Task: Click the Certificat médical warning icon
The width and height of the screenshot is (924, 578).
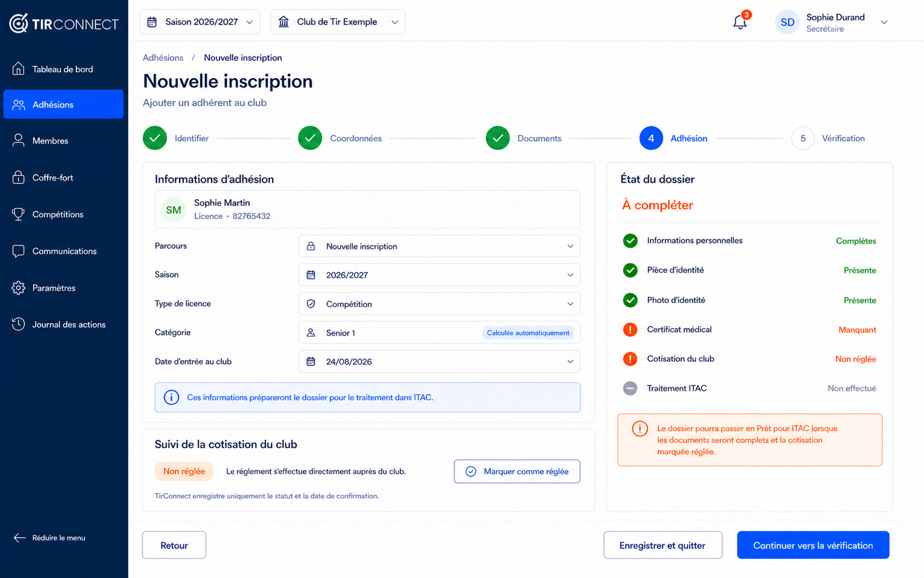Action: 630,329
